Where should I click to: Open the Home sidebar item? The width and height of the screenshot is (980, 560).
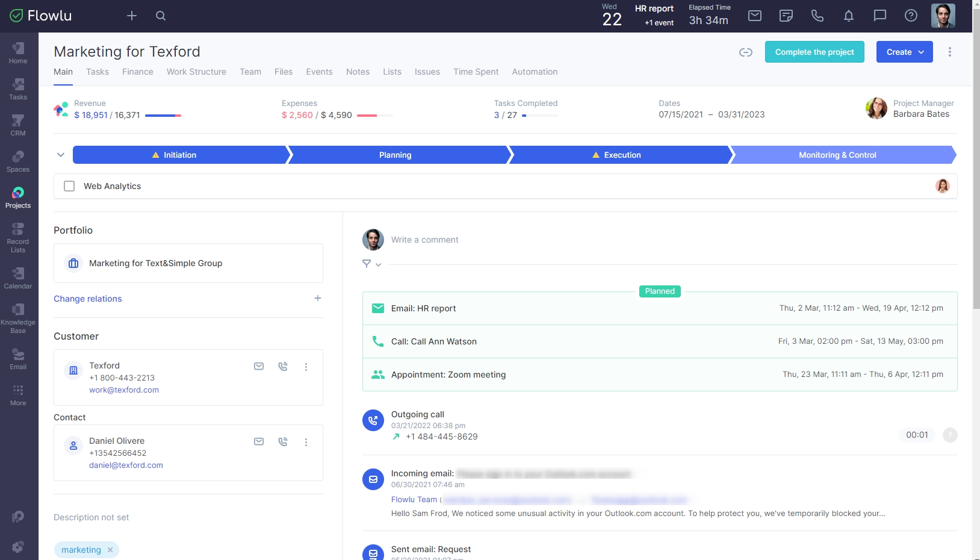(18, 53)
